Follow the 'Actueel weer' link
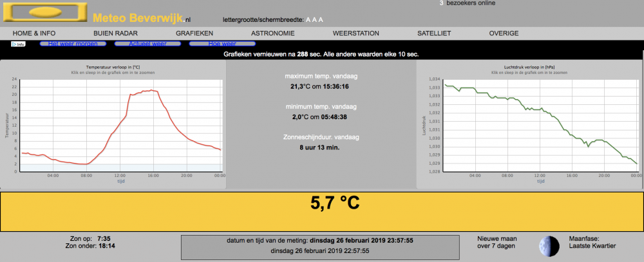 point(148,44)
